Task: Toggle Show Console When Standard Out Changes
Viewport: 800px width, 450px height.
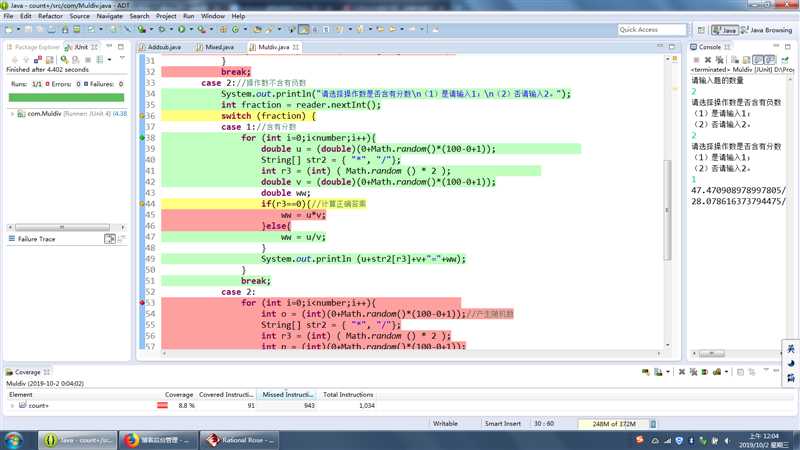Action: click(758, 60)
